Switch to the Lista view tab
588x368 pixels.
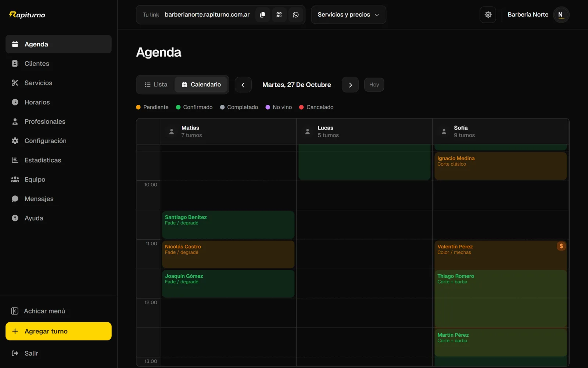pos(156,85)
